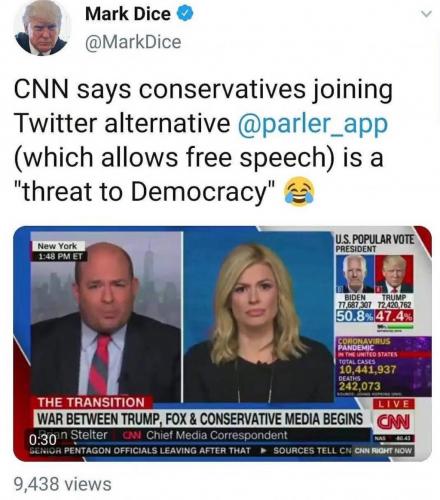Click the tweet body text

pos(203,140)
